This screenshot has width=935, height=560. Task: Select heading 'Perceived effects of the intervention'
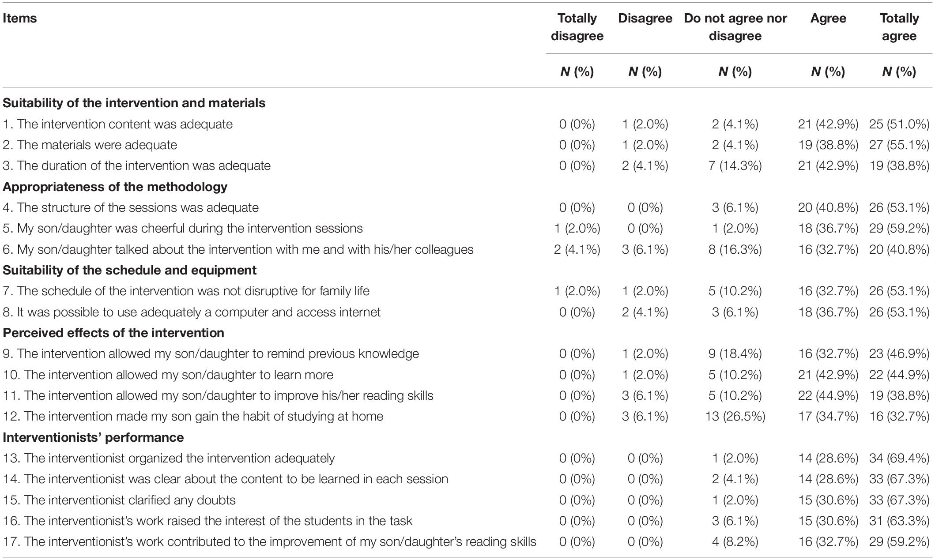[113, 333]
